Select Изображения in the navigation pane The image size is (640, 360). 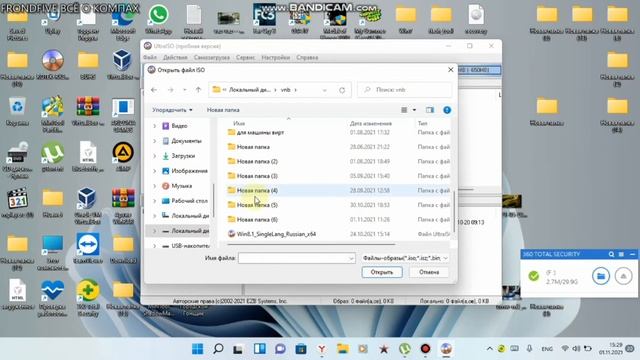189,171
